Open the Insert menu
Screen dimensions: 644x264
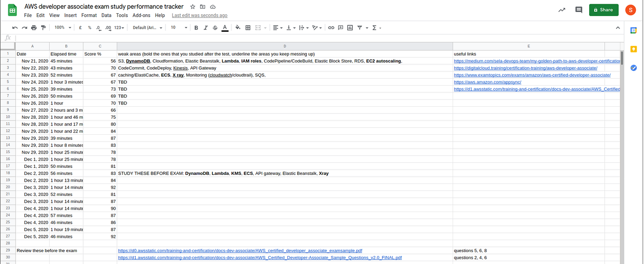click(x=70, y=15)
